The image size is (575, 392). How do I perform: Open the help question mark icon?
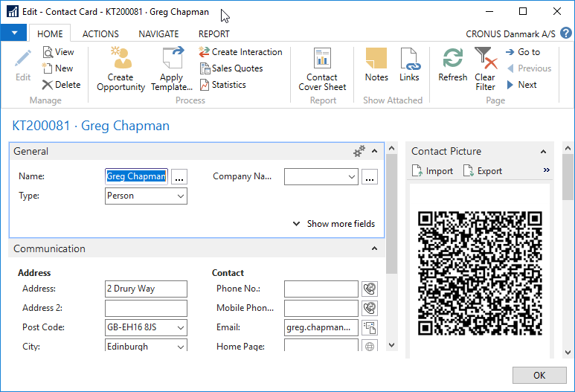click(x=566, y=33)
